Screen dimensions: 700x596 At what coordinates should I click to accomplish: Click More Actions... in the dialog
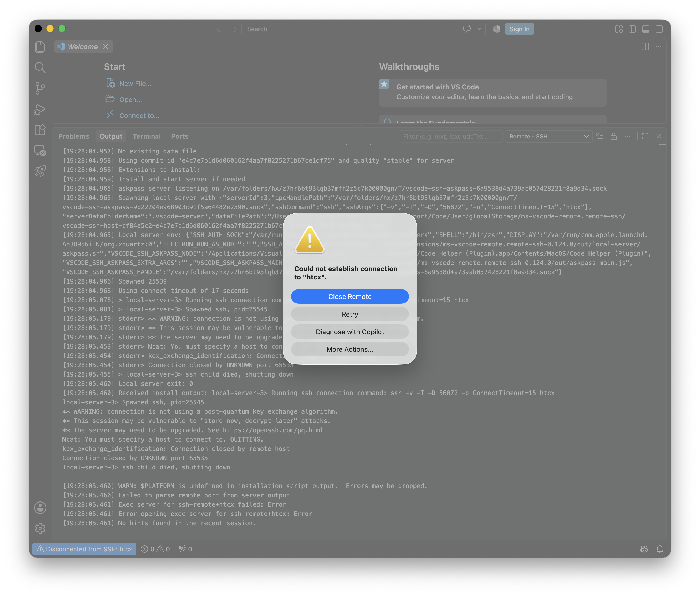pyautogui.click(x=350, y=349)
